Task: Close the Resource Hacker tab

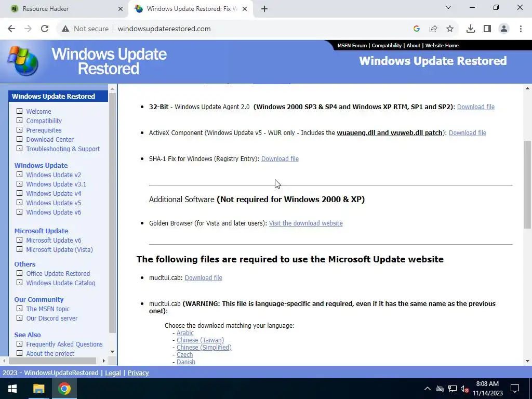Action: pyautogui.click(x=120, y=9)
